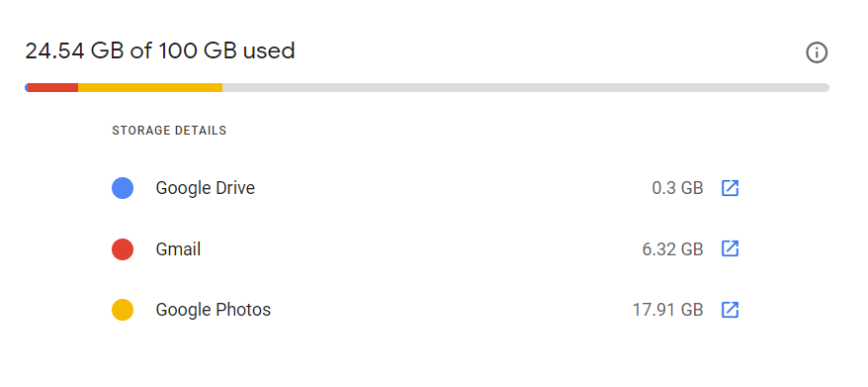The height and width of the screenshot is (387, 868).
Task: Click the small blue segment of storage bar
Action: (x=26, y=88)
